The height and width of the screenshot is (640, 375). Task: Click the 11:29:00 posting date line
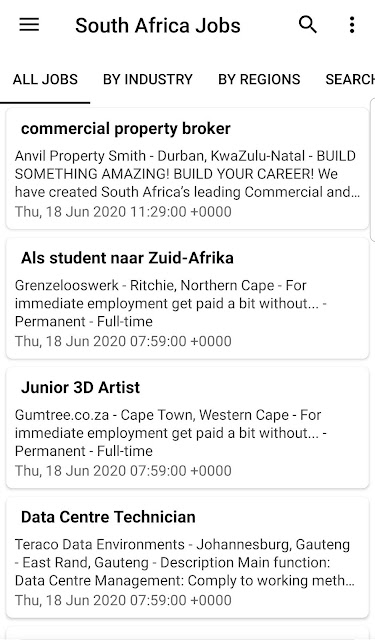pos(123,211)
